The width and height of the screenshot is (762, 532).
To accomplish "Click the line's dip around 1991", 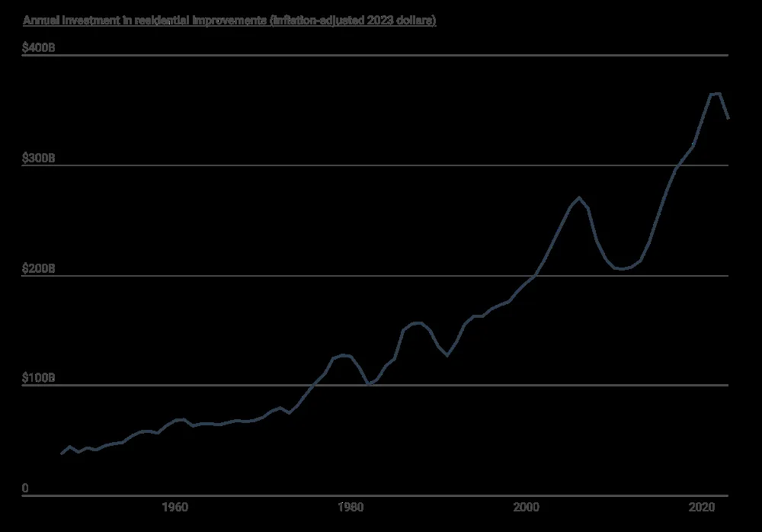I will [x=447, y=355].
